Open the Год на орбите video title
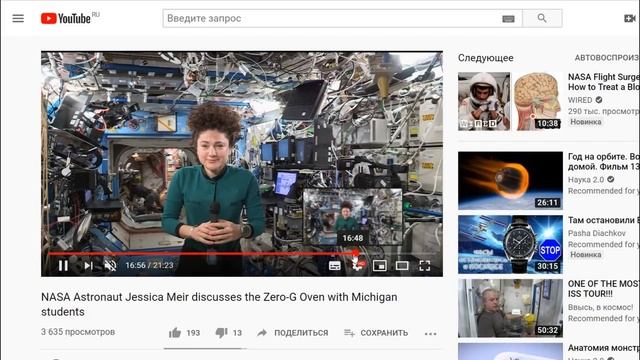The height and width of the screenshot is (360, 640). (x=604, y=162)
